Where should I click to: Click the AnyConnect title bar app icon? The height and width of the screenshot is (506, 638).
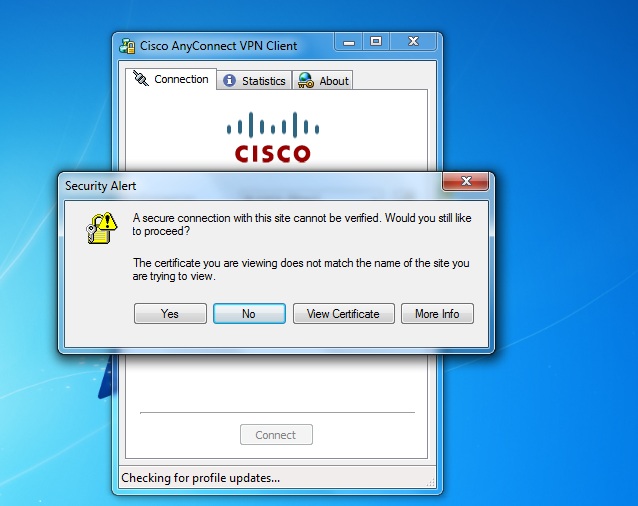click(x=127, y=46)
